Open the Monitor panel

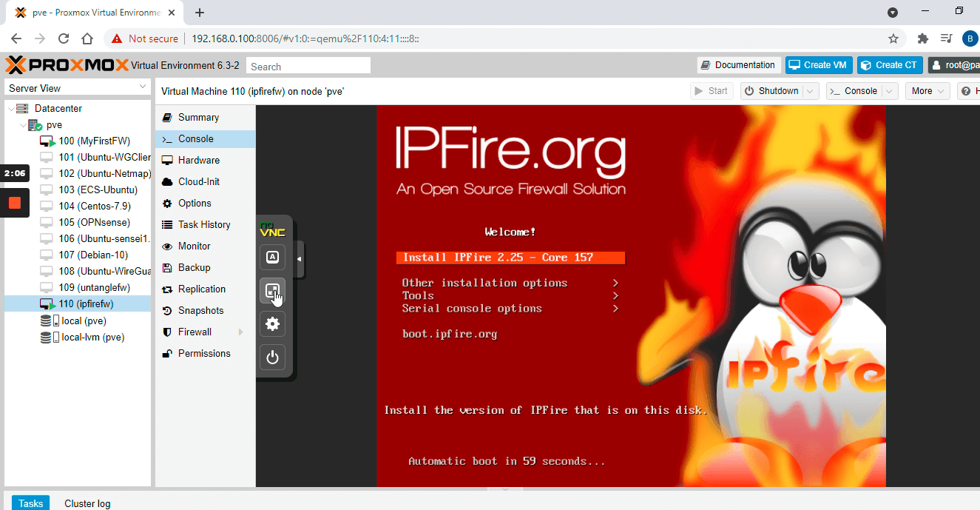194,246
